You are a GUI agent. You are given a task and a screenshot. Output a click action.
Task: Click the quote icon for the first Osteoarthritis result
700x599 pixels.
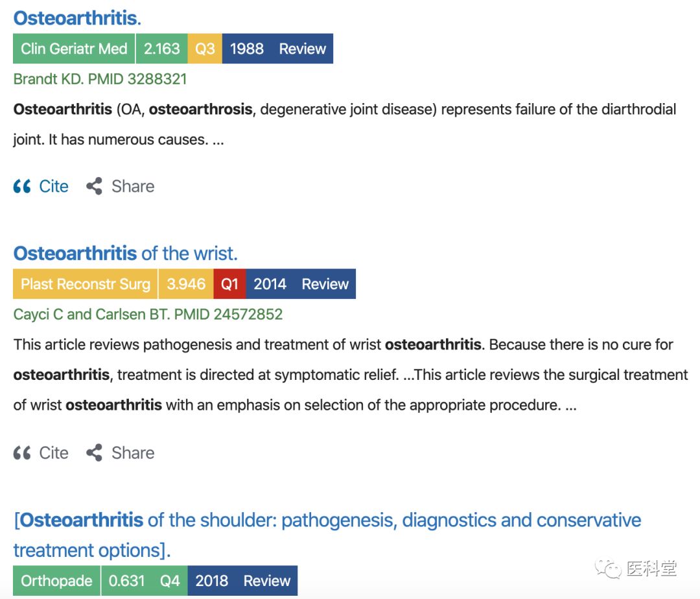[x=22, y=187]
